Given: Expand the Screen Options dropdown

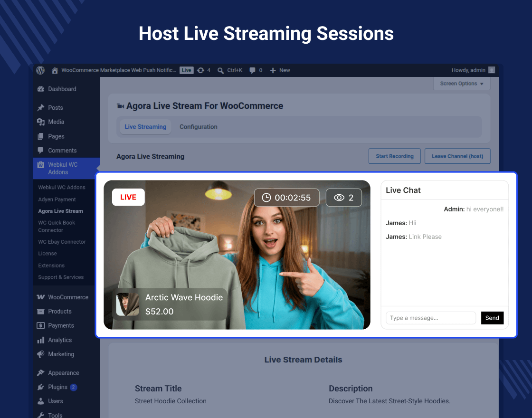Looking at the screenshot, I should 462,84.
